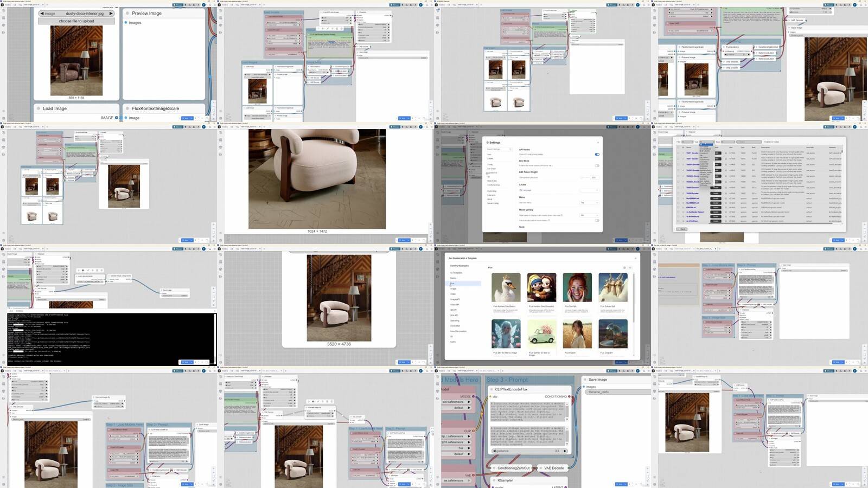This screenshot has width=868, height=488.
Task: Collapse the FluxKontextImageScale node using its title dot
Action: point(127,108)
